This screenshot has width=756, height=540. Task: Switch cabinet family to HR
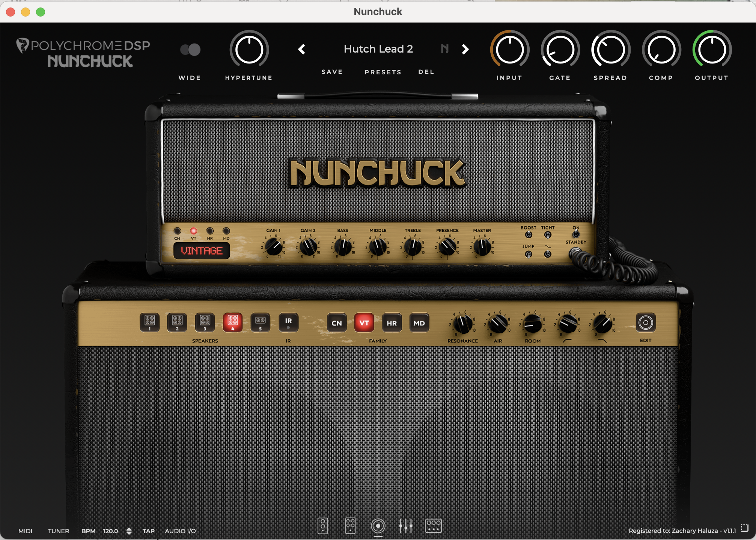(392, 323)
